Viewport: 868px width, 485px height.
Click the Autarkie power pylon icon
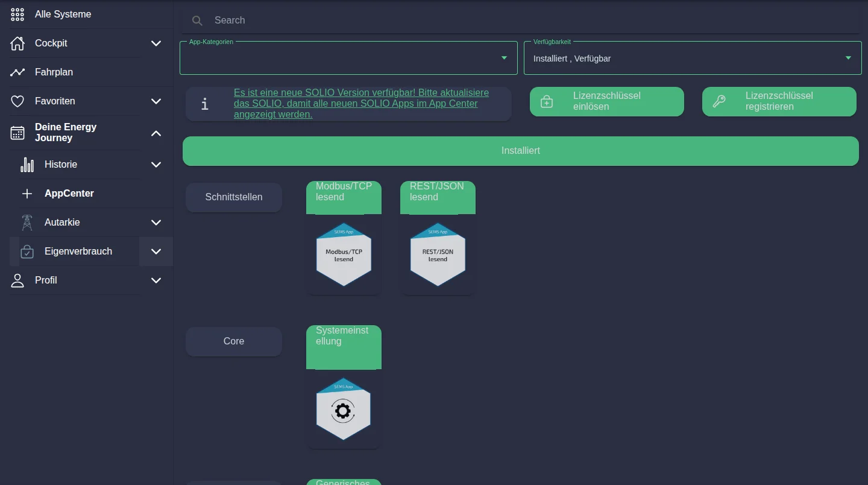pyautogui.click(x=27, y=223)
